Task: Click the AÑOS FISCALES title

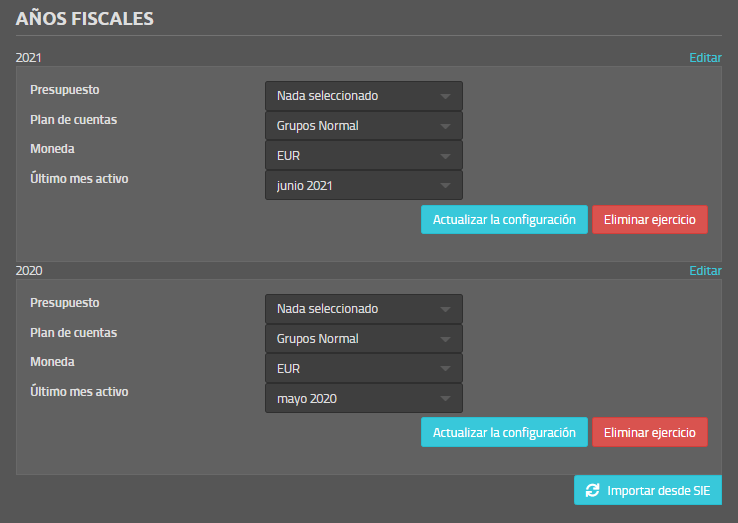Action: point(85,18)
